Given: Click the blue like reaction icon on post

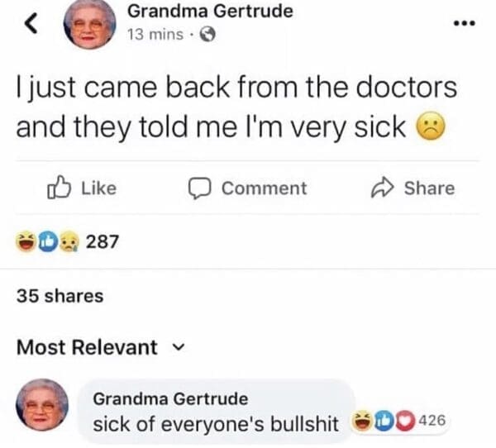Looking at the screenshot, I should [48, 241].
